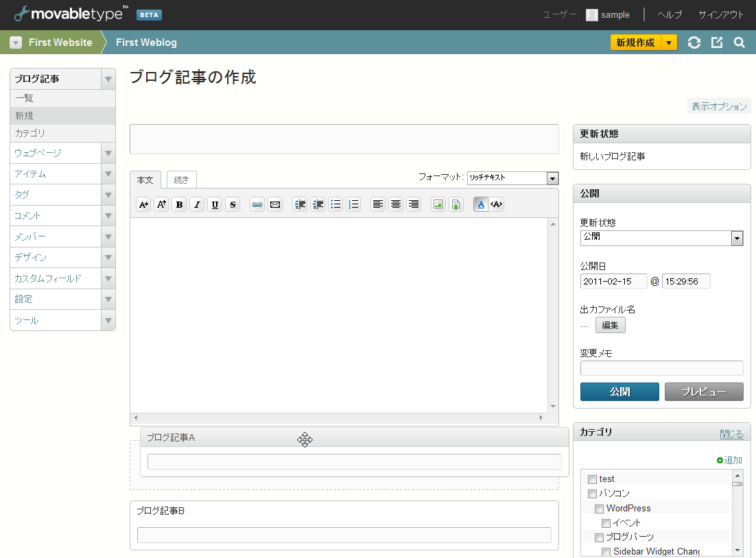Switch editor to WYSIWYG mode icon
Viewport: 756px width, 558px height.
coord(481,204)
